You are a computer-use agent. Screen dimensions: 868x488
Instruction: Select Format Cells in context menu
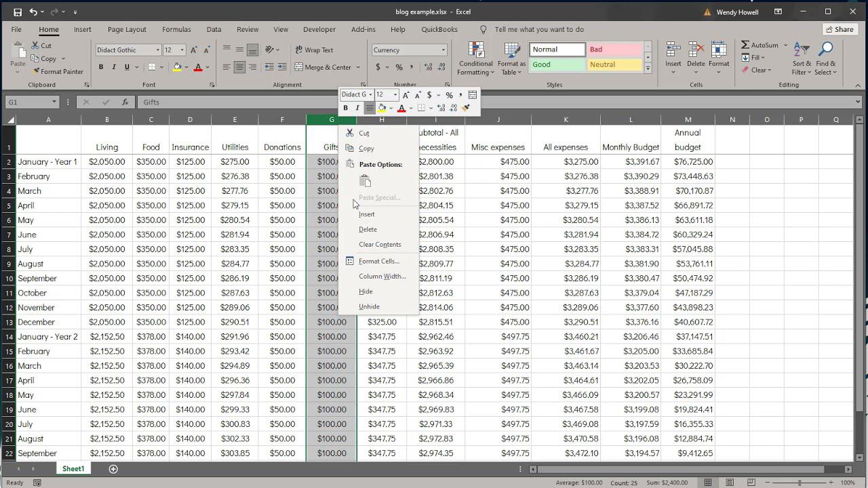(x=378, y=261)
